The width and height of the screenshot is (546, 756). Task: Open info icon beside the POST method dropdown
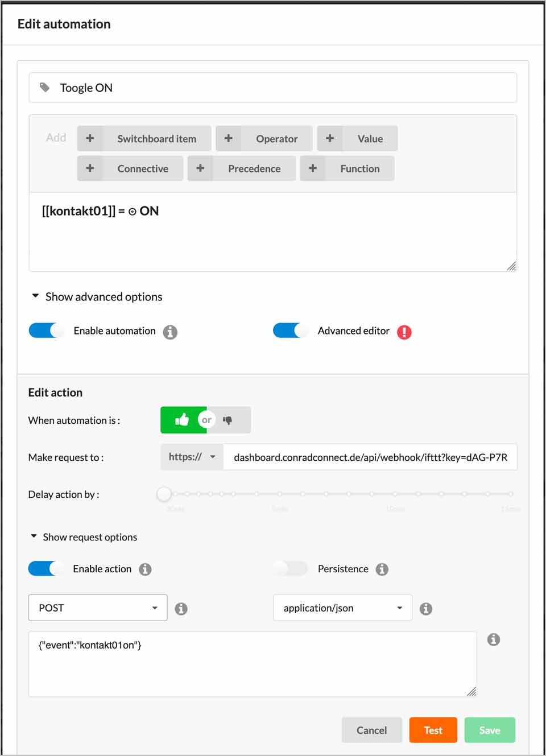point(181,609)
